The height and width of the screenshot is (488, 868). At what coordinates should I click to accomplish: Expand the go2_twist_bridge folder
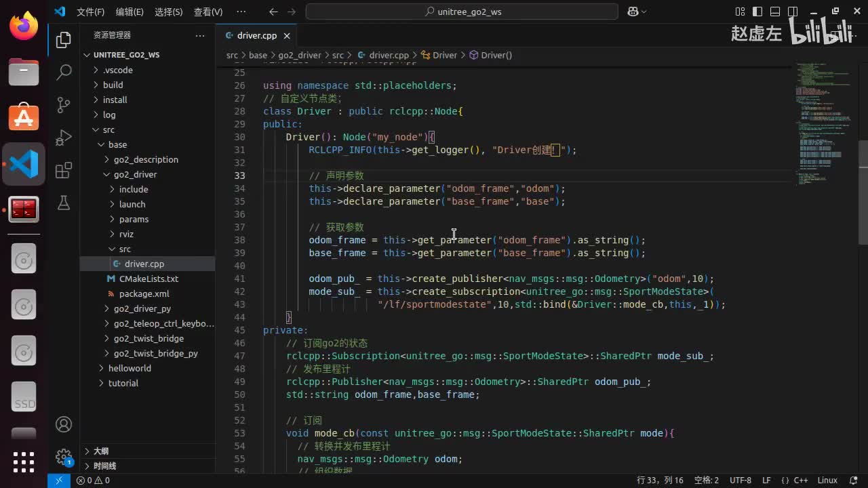click(x=148, y=338)
